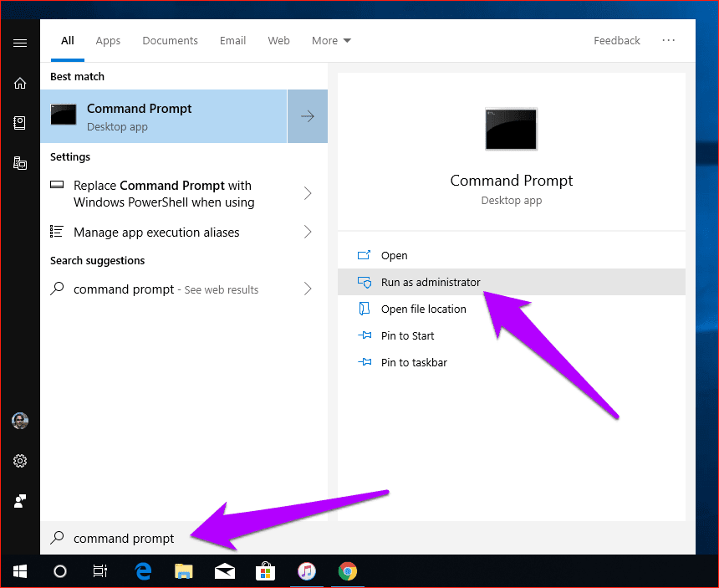Click the Pin to Start pin icon

coord(365,335)
